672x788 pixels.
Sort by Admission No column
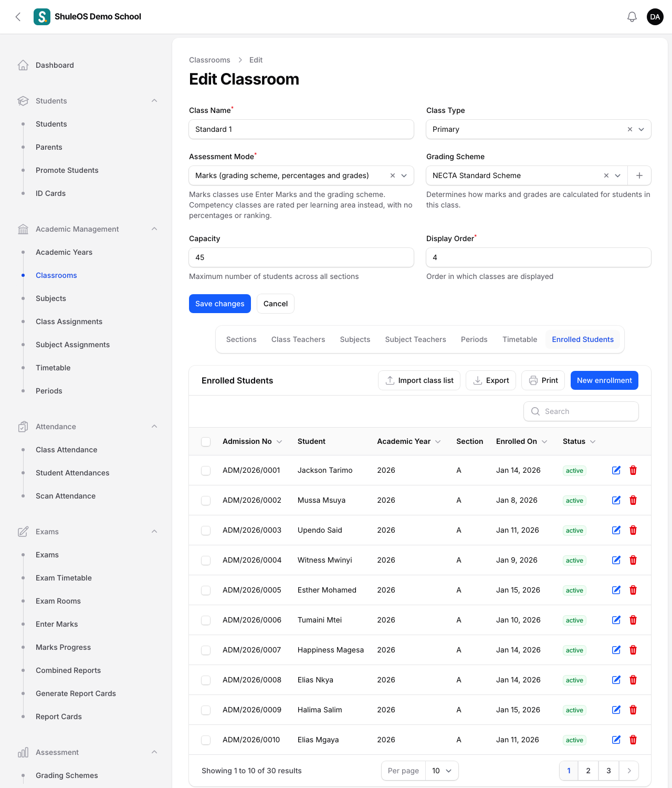pos(252,441)
